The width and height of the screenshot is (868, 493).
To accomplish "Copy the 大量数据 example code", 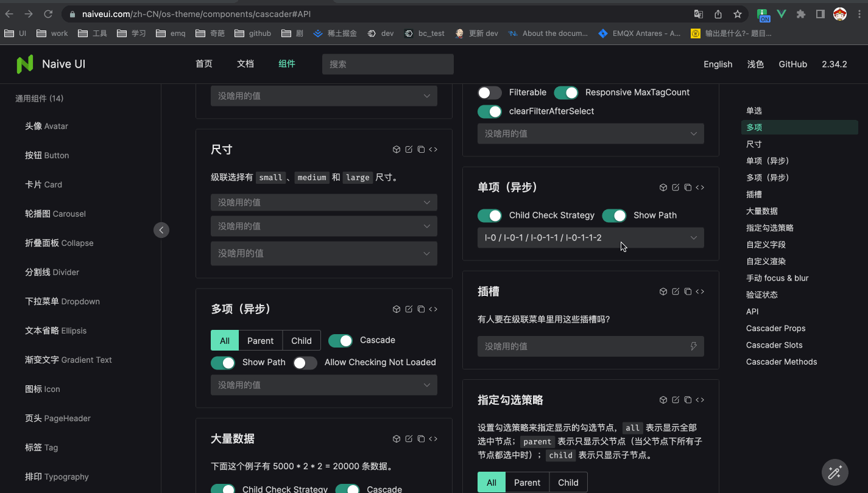I will tap(421, 438).
